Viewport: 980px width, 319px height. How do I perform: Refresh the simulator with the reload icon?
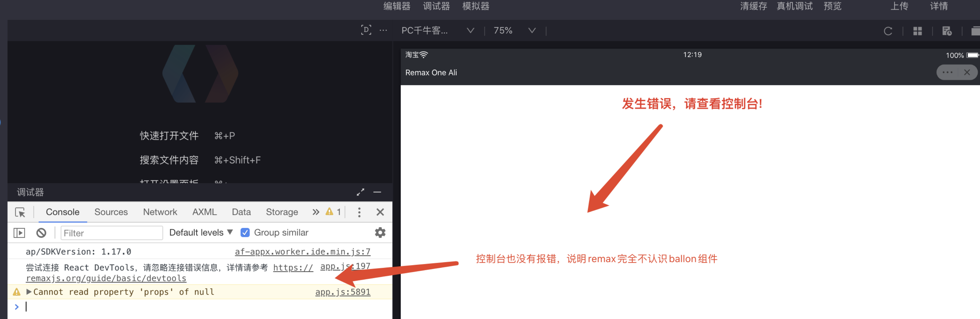887,31
